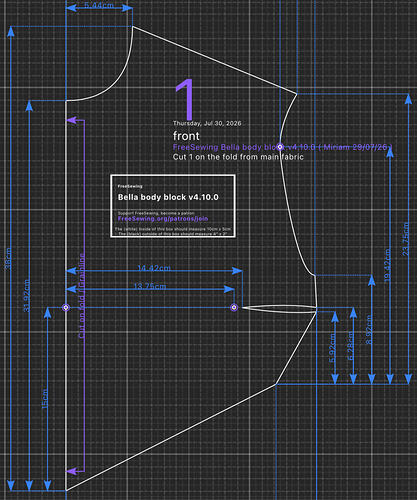
Task: Click the 13.75cm horizontal dimension
Action: (x=150, y=286)
